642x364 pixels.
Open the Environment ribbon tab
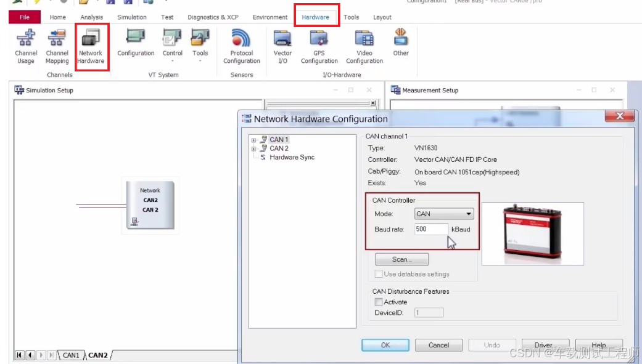270,17
